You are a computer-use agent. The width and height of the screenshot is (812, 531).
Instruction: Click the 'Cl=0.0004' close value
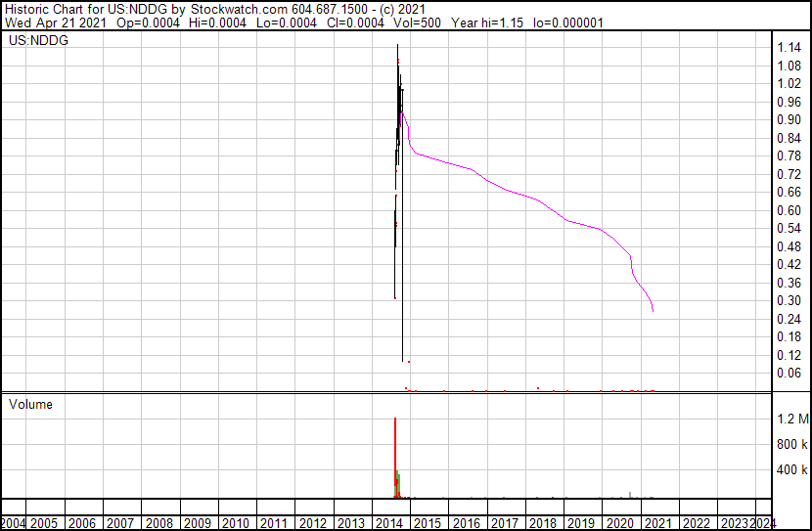355,22
